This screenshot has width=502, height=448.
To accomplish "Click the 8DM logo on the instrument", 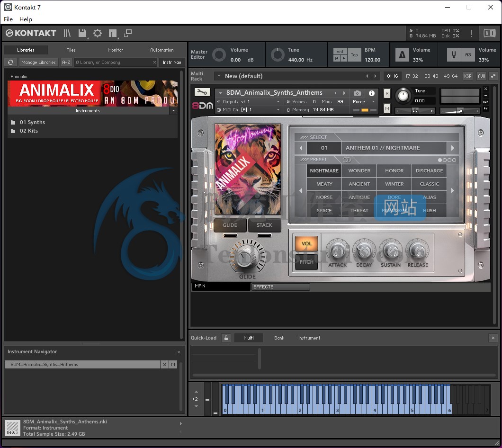I will pos(203,105).
